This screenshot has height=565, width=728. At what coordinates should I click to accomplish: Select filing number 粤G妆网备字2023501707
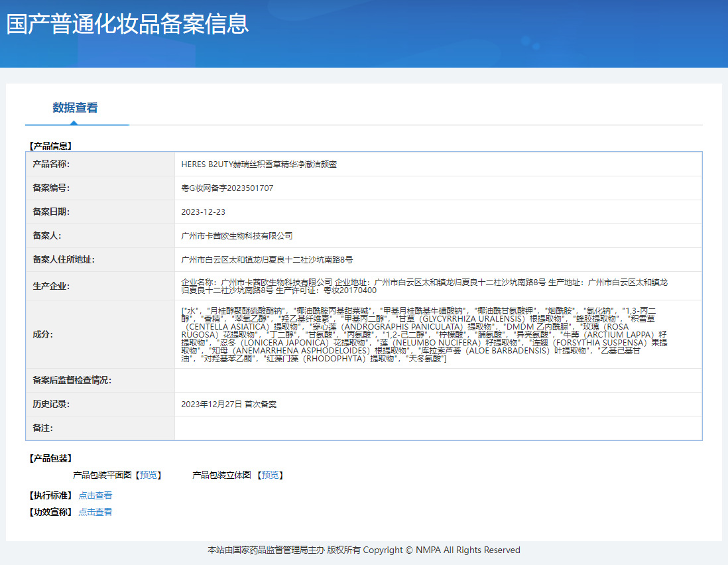point(227,188)
